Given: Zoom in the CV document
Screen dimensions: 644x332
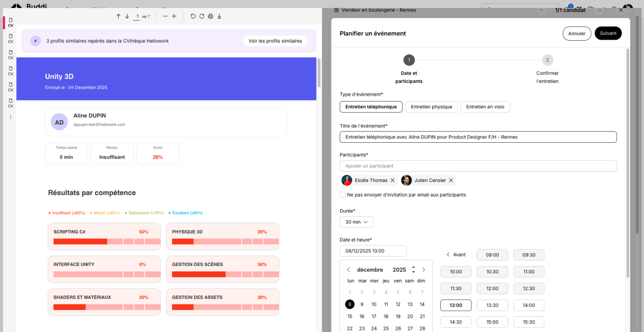Looking at the screenshot, I should tap(174, 16).
